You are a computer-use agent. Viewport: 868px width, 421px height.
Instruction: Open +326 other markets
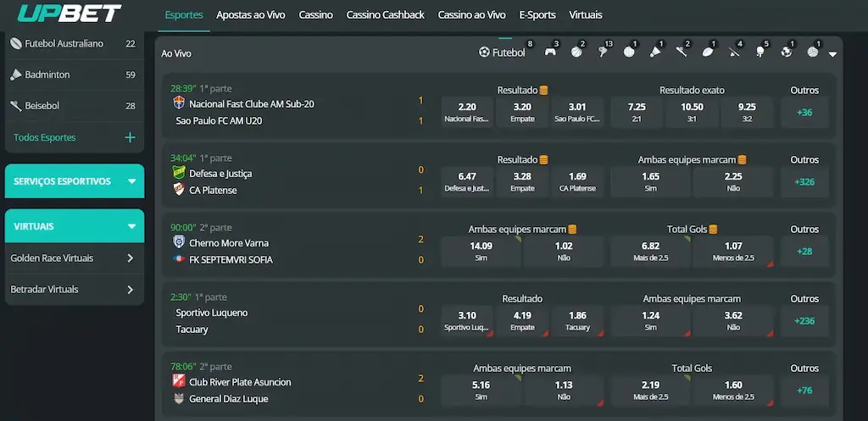[x=804, y=182]
